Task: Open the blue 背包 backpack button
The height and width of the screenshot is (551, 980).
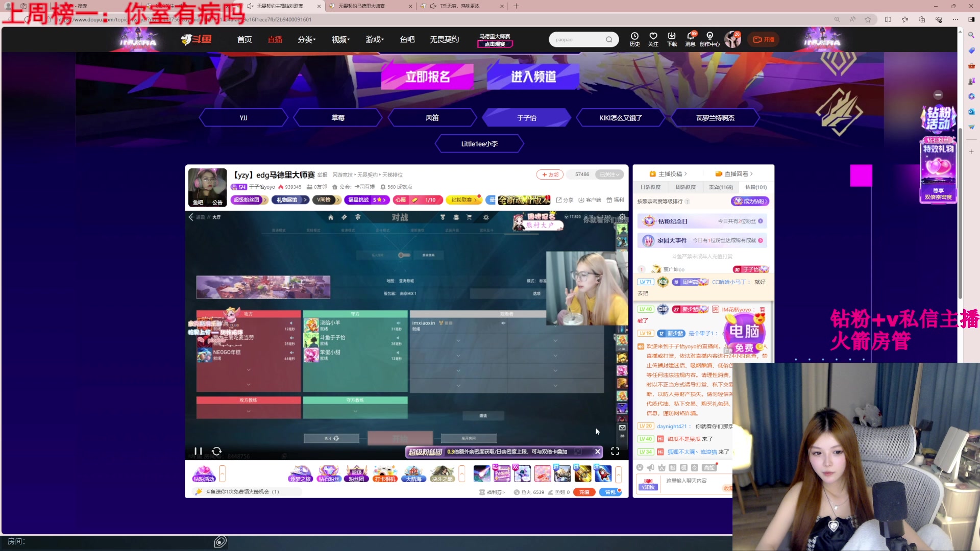Action: (610, 492)
